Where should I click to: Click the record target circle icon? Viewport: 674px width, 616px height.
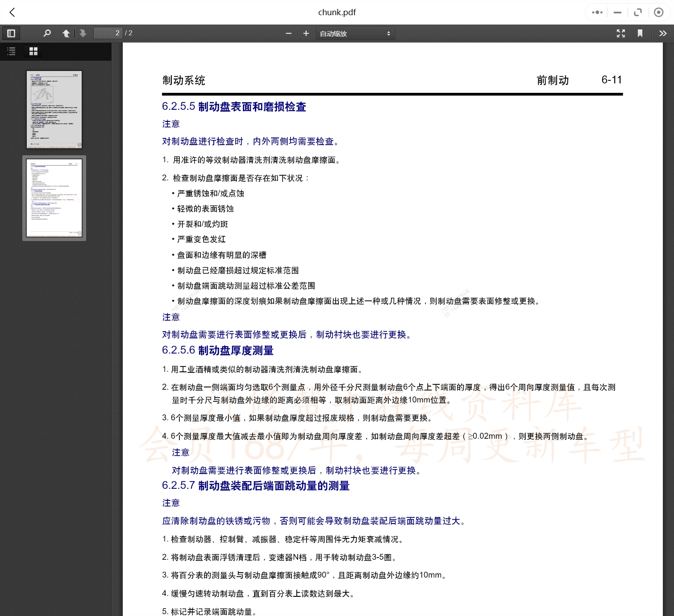click(658, 12)
